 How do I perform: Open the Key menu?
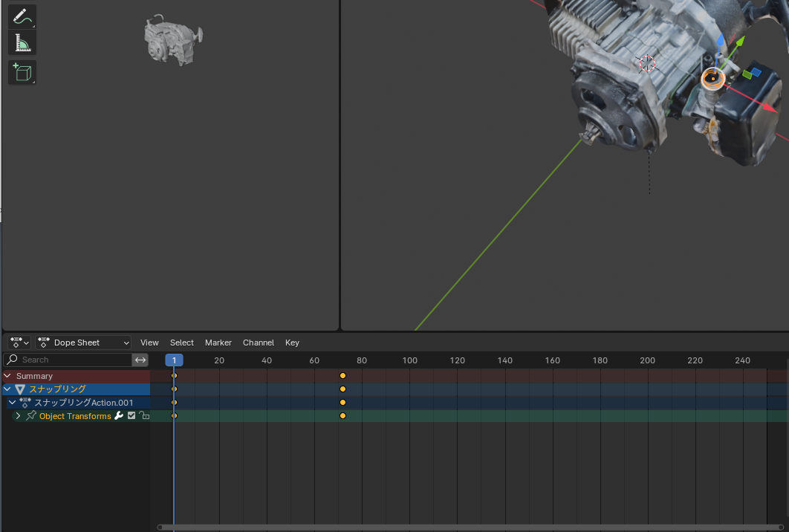click(292, 343)
